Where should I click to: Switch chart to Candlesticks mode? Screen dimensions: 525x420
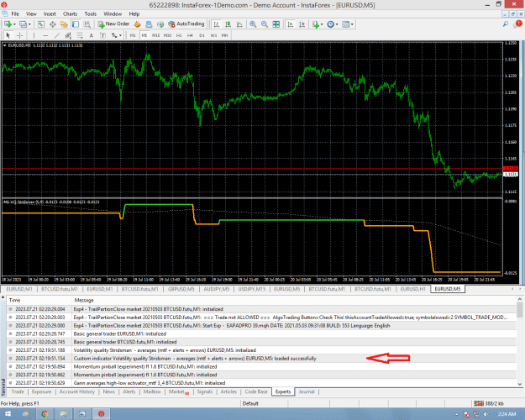[x=228, y=24]
